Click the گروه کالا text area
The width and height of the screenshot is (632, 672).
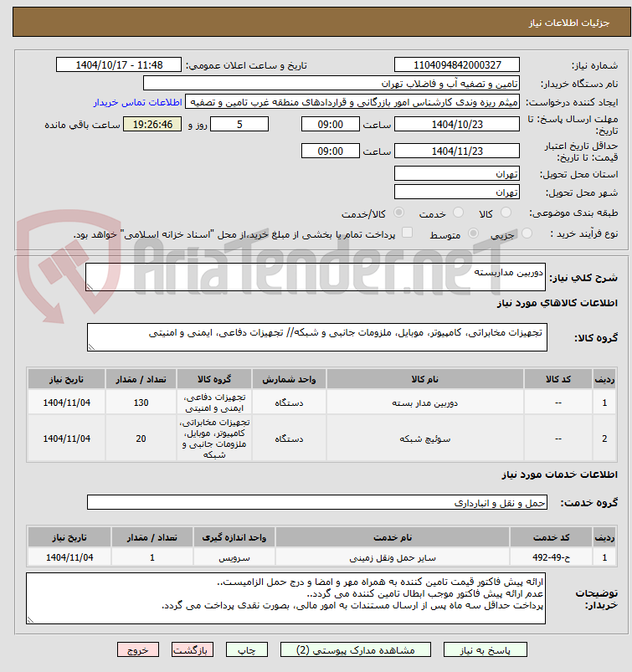[x=317, y=337]
